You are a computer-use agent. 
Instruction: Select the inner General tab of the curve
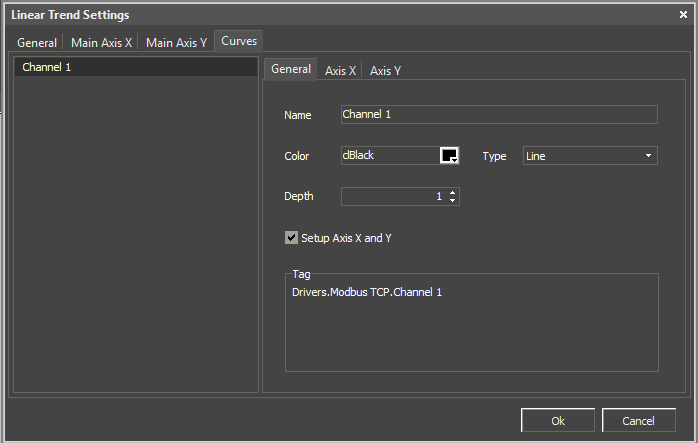[x=291, y=69]
